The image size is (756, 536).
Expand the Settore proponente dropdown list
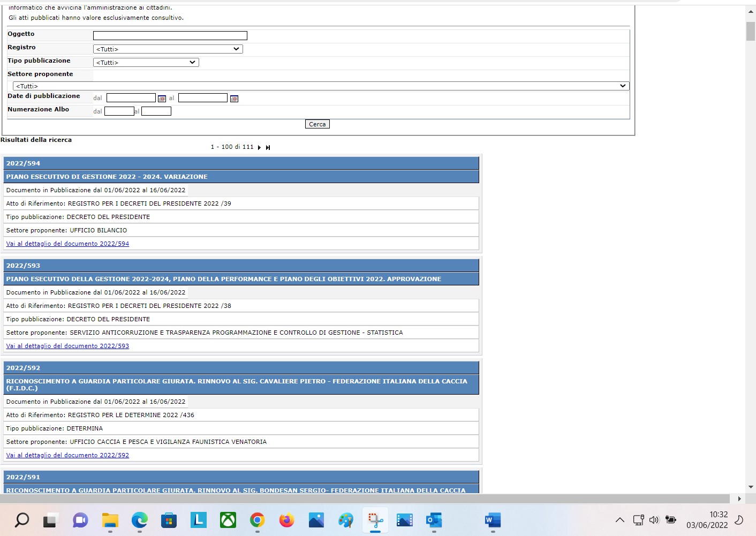321,86
